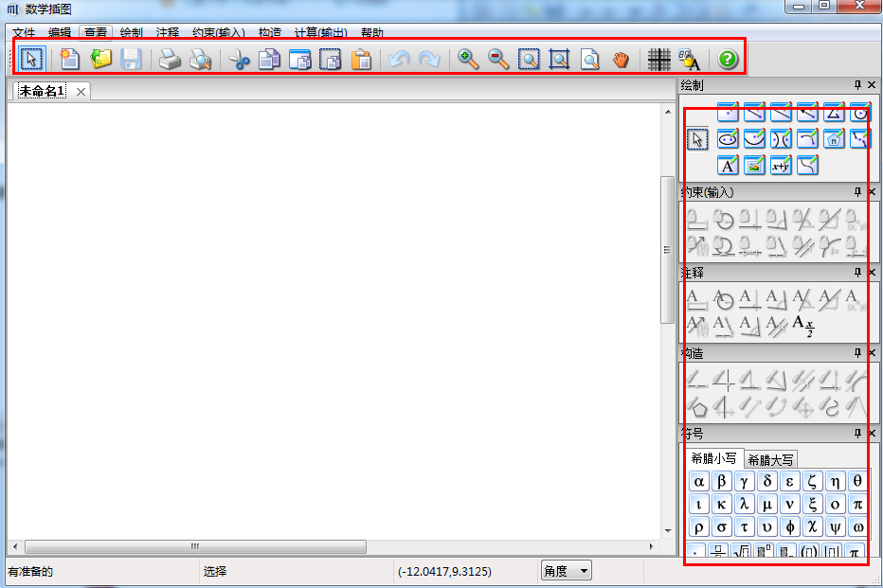Open print preview from the toolbar

pos(200,59)
